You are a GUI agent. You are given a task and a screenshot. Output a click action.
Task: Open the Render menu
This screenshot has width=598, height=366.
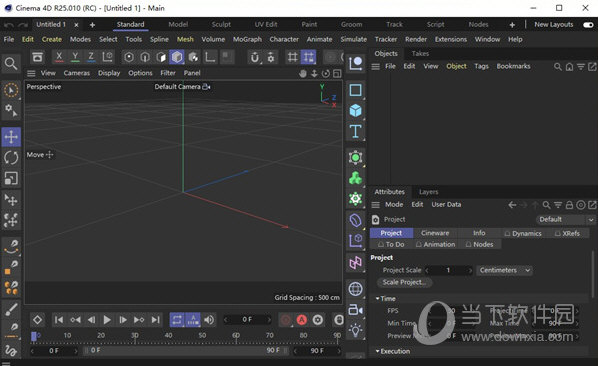[x=416, y=39]
